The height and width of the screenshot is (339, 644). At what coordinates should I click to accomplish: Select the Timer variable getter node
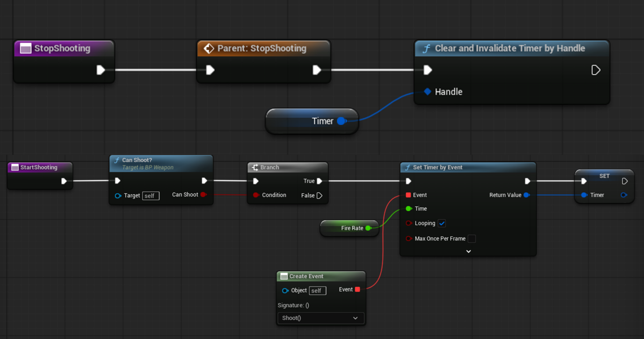tap(312, 121)
